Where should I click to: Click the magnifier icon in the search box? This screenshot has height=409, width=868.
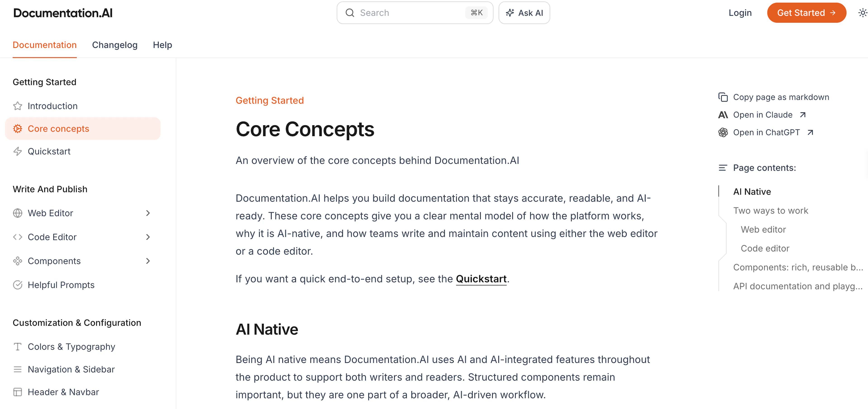(350, 13)
